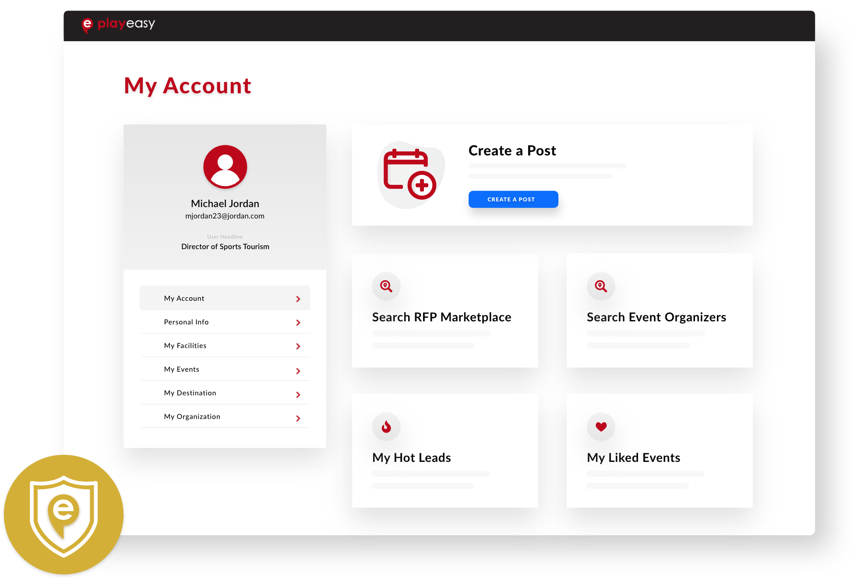The image size is (868, 588).
Task: Click the email address input field
Action: pos(225,215)
